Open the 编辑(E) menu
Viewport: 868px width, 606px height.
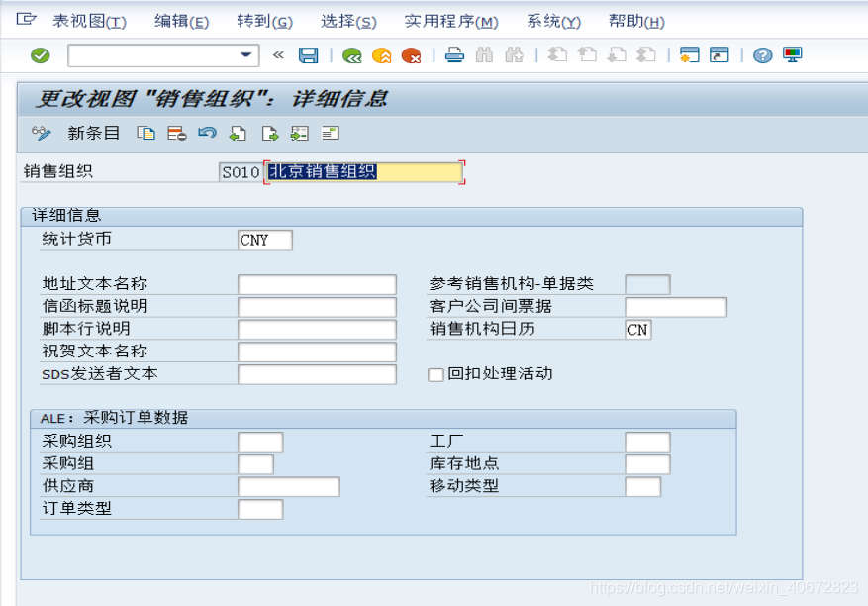(181, 21)
